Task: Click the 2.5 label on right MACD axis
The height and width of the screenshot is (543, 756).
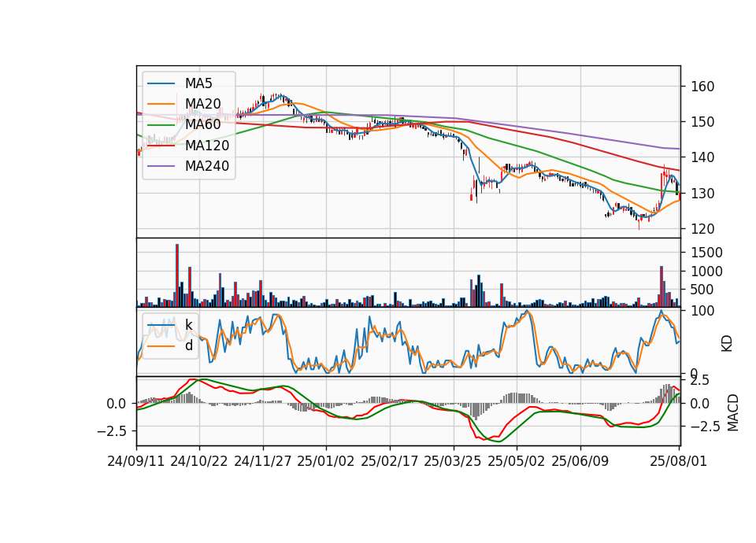Action: tap(699, 380)
